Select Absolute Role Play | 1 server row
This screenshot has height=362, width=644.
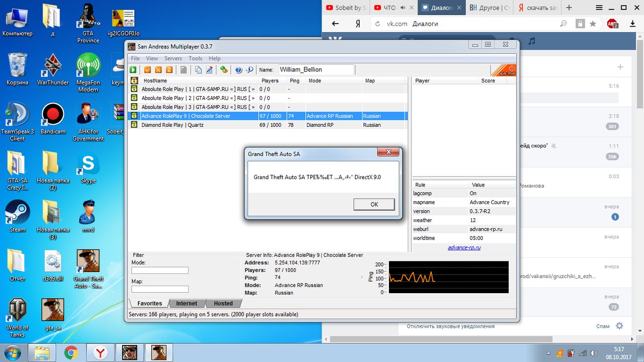(x=268, y=89)
